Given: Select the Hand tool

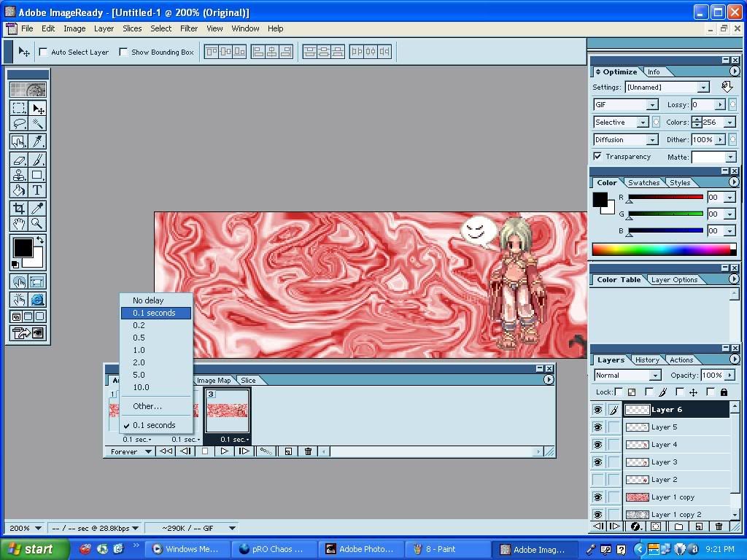Looking at the screenshot, I should click(19, 223).
